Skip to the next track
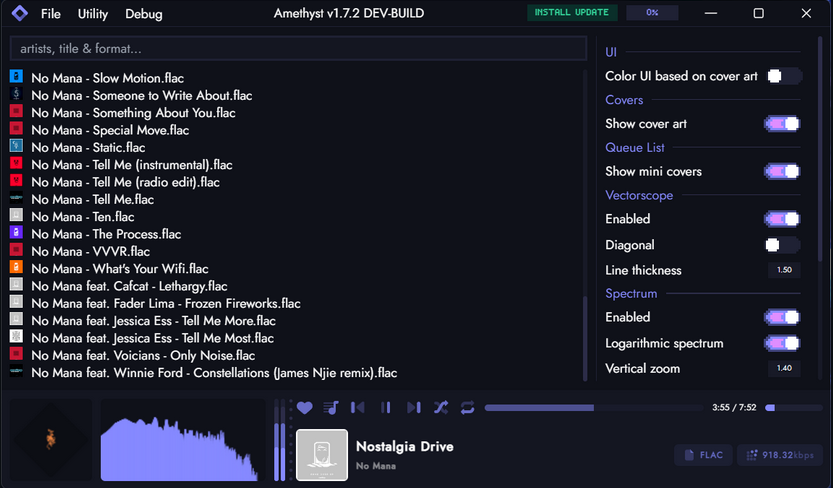This screenshot has width=833, height=488. pos(413,408)
